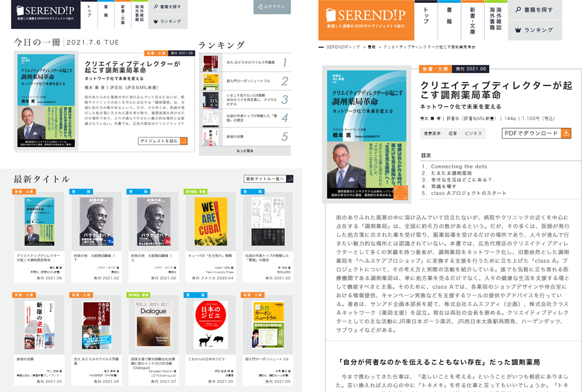Click the orange expand icon on the large book cover
This screenshot has height=392, width=588.
tap(400, 192)
